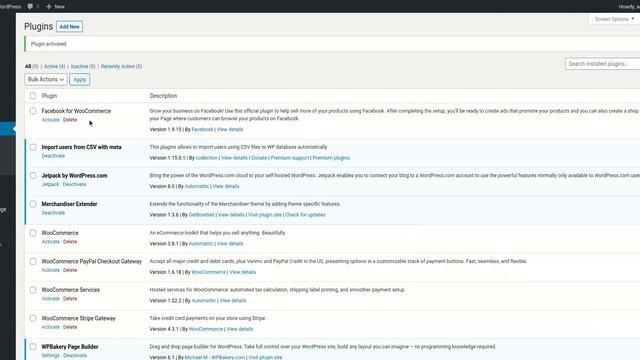Open WPBakery Page Builder Settings
Screen dimensions: 640x360
pos(51,356)
